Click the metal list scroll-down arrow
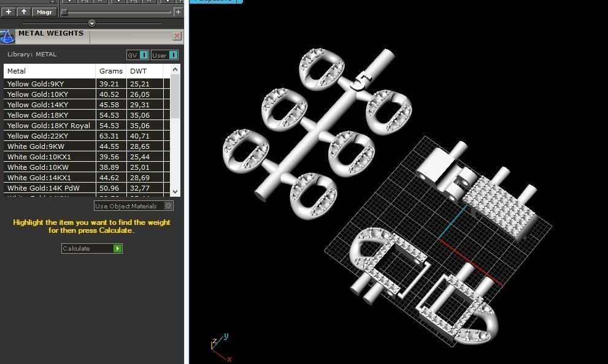 pyautogui.click(x=175, y=191)
